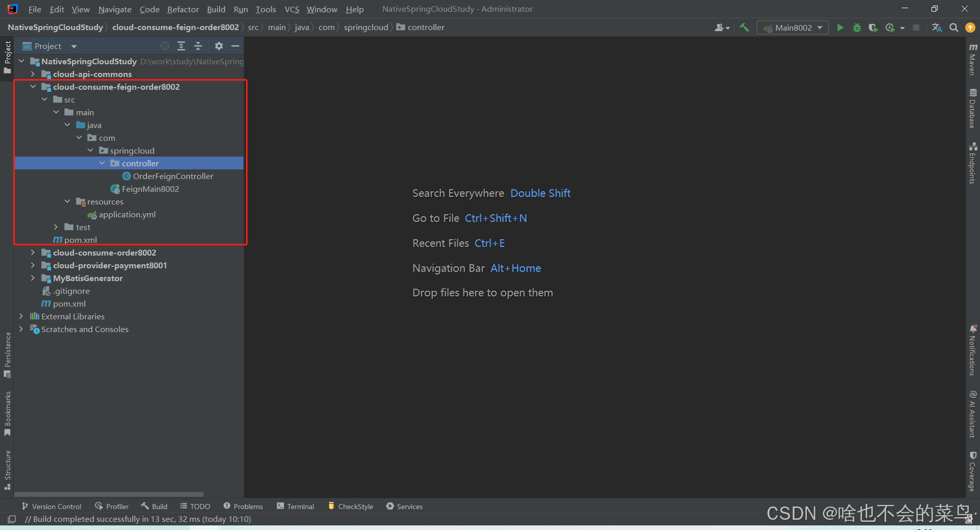Open Project panel settings gear
980x530 pixels.
tap(218, 46)
